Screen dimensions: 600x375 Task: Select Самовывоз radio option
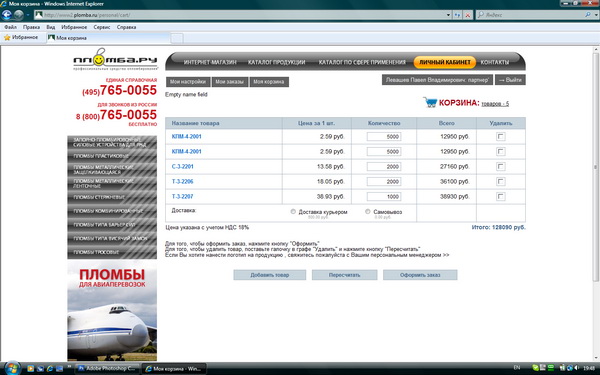point(368,212)
